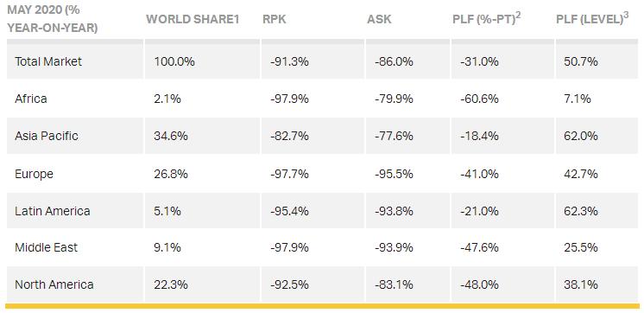Click the Asia Pacific row label

click(x=47, y=136)
